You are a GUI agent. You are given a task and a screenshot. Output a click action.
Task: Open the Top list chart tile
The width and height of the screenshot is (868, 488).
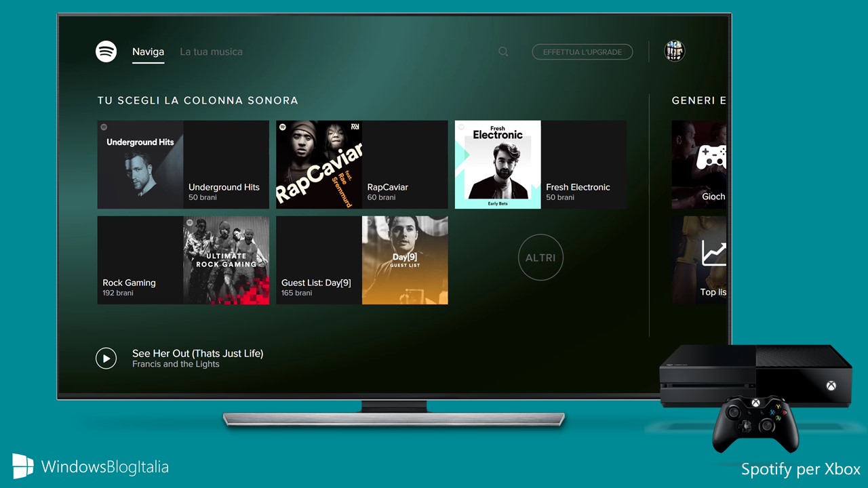pyautogui.click(x=699, y=260)
